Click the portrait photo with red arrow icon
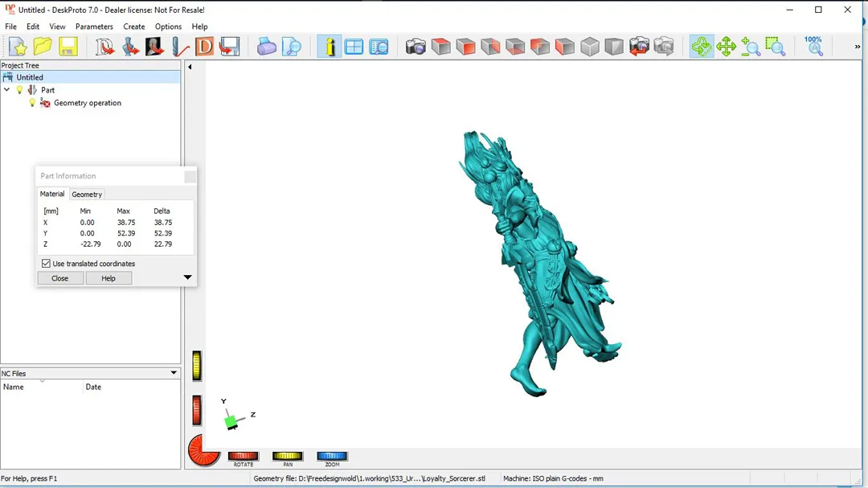Image resolution: width=868 pixels, height=488 pixels. [155, 47]
